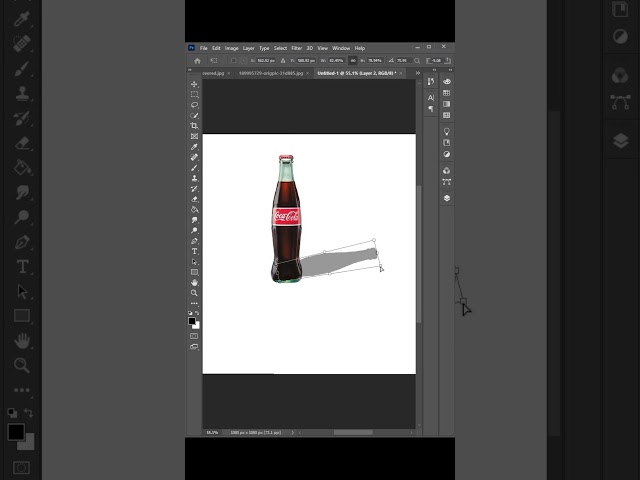
Task: Select the Spot Healing Brush tool
Action: pos(194,157)
